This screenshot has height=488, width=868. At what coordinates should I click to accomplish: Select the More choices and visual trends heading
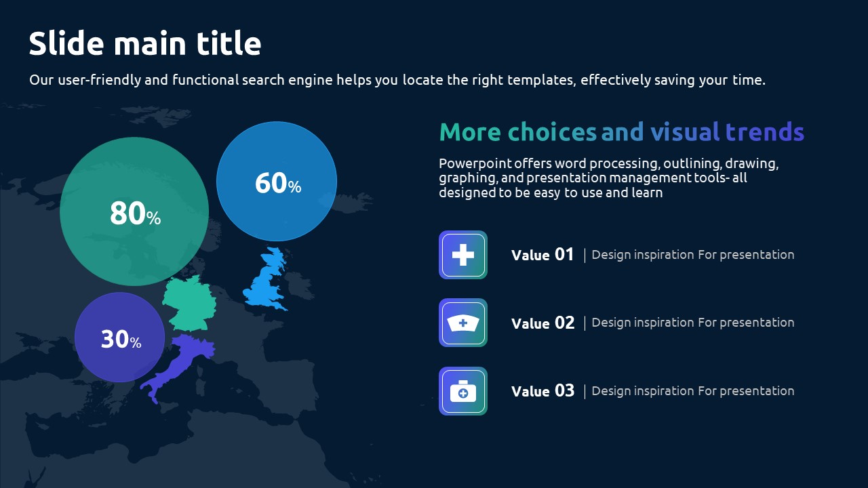click(x=622, y=131)
